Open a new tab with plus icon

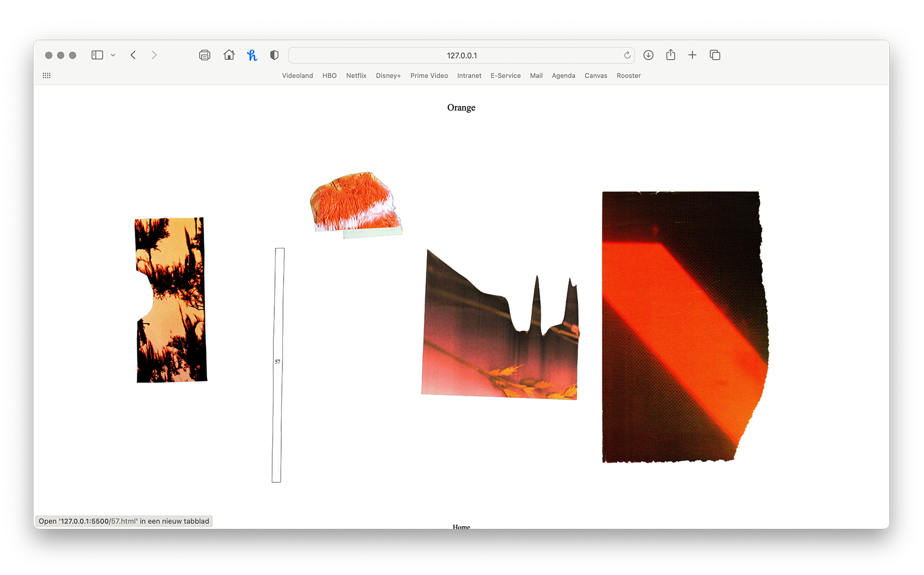pyautogui.click(x=692, y=55)
